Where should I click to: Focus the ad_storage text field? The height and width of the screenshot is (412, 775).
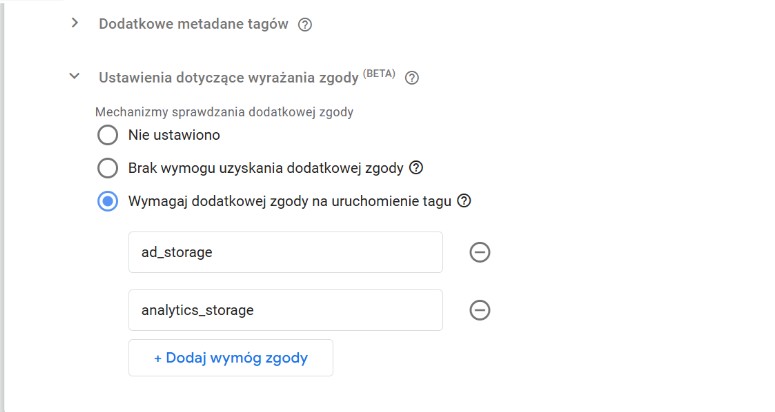point(285,252)
